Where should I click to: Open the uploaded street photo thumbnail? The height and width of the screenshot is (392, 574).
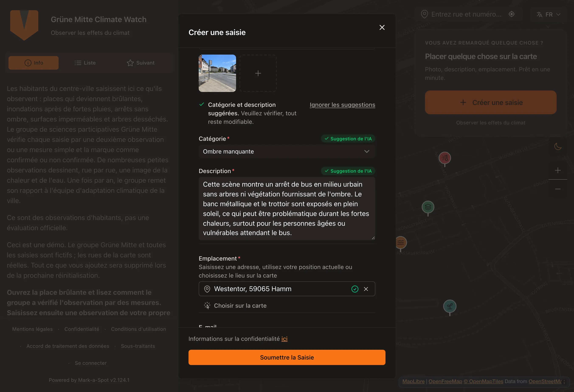(x=217, y=73)
